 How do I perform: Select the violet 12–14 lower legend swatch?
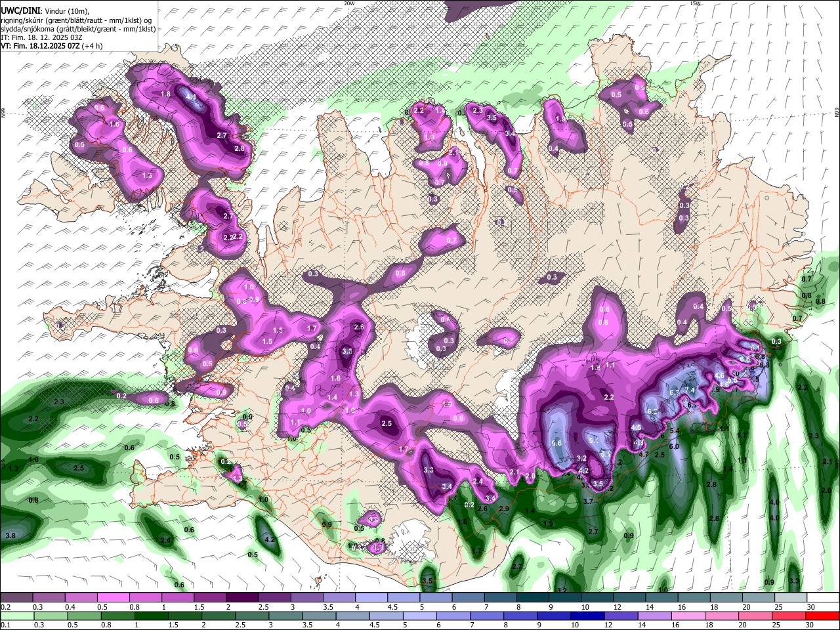(x=623, y=616)
